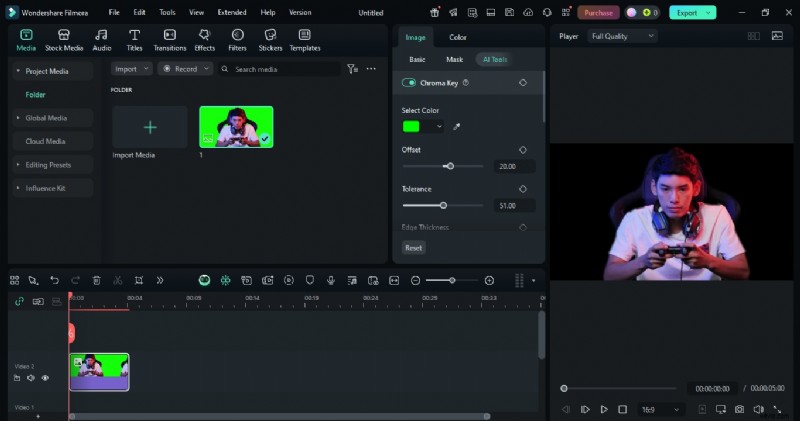Click the Reset button
Viewport: 800px width, 421px height.
(413, 248)
